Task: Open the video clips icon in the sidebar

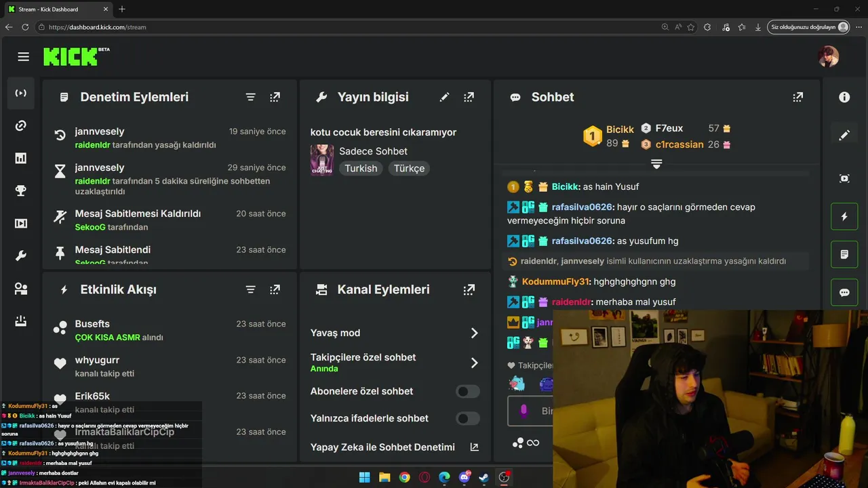Action: 21,223
